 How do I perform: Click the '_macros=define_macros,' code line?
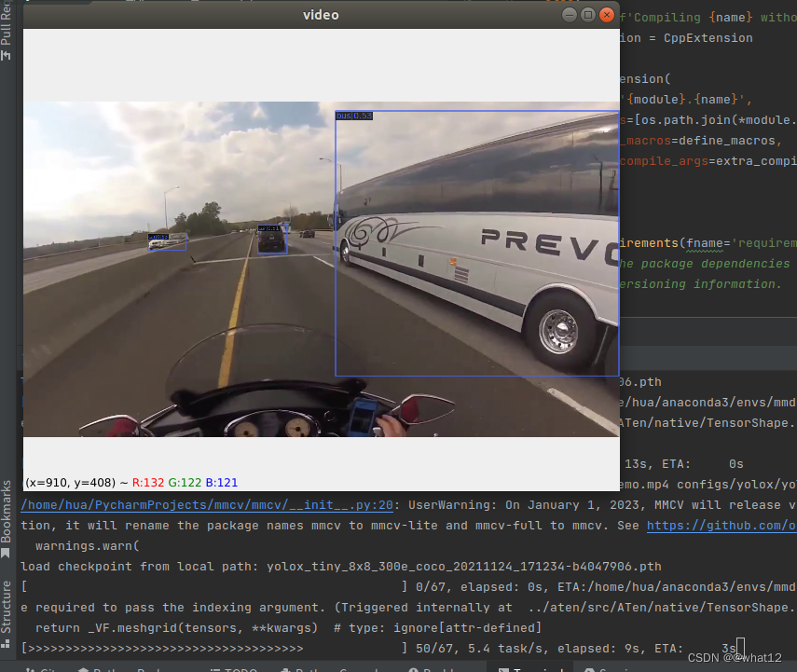[701, 141]
